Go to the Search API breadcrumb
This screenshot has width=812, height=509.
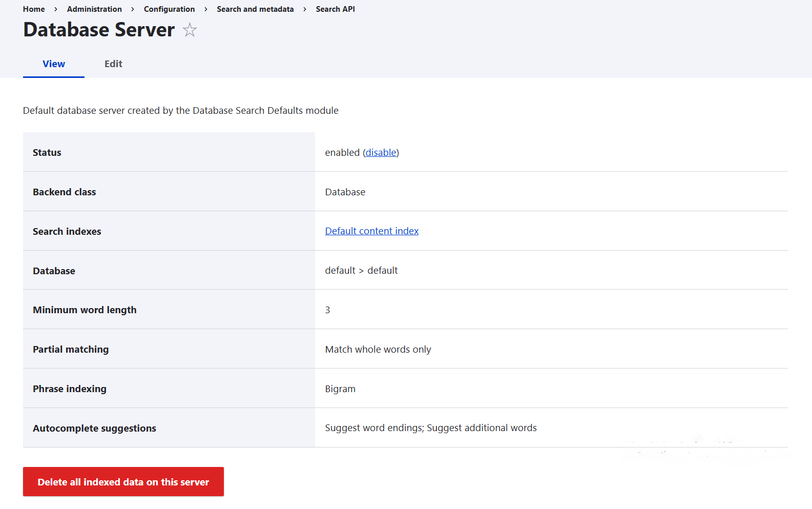[335, 9]
